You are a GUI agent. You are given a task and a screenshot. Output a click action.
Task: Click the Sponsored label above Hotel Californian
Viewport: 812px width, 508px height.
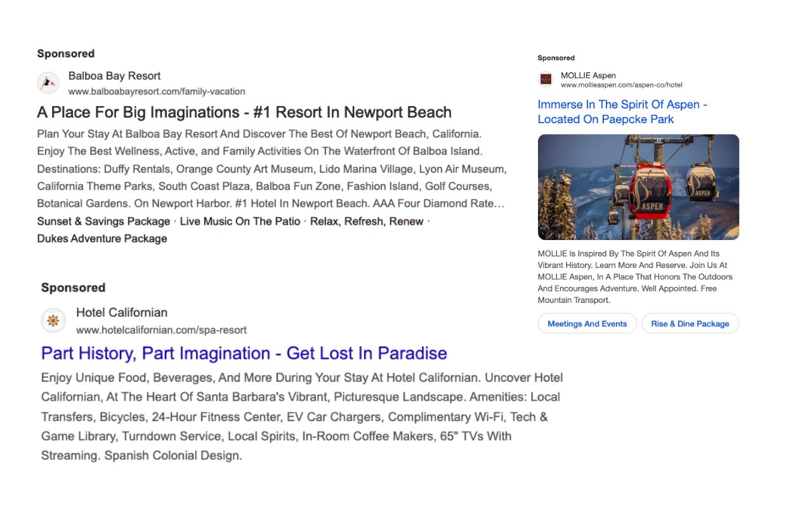coord(73,288)
